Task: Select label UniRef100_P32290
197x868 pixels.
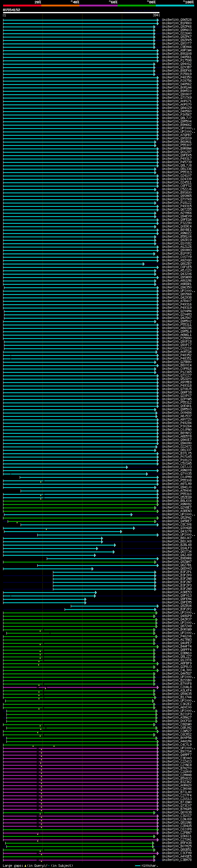Action: pyautogui.click(x=177, y=223)
